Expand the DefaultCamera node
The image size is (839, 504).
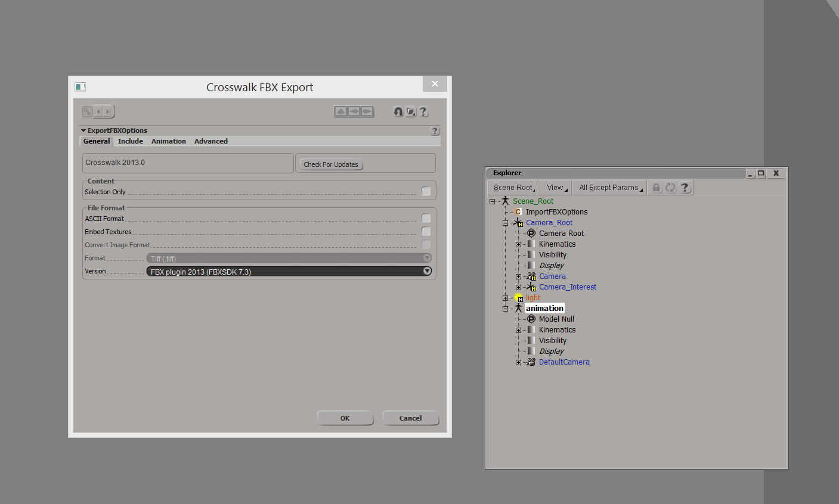coord(519,362)
